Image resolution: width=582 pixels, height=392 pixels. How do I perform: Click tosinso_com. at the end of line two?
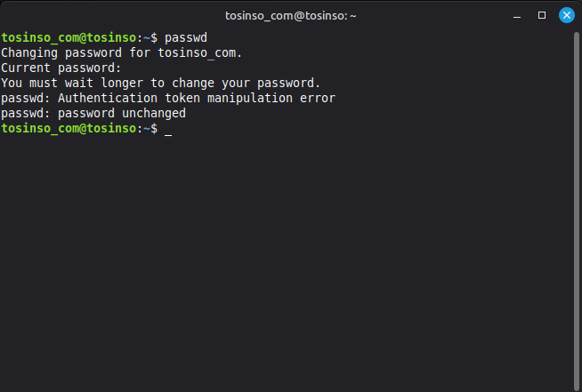(x=200, y=53)
